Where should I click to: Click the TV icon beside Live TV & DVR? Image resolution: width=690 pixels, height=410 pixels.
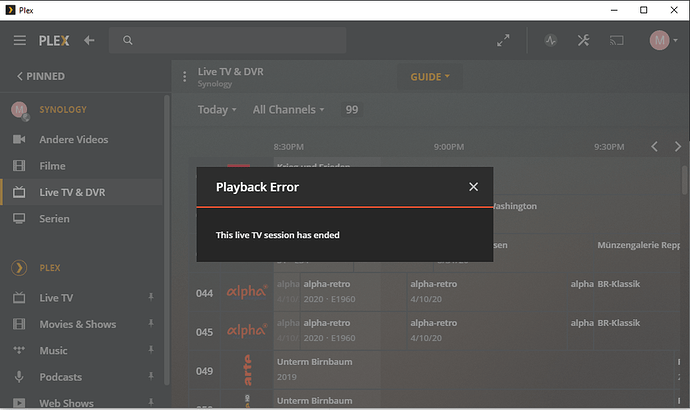click(x=19, y=192)
